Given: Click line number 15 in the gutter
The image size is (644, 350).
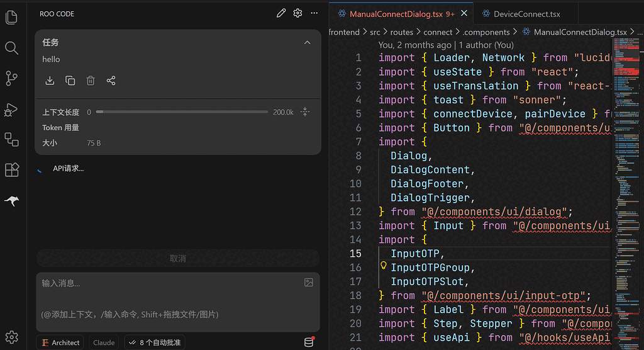Looking at the screenshot, I should pos(355,253).
